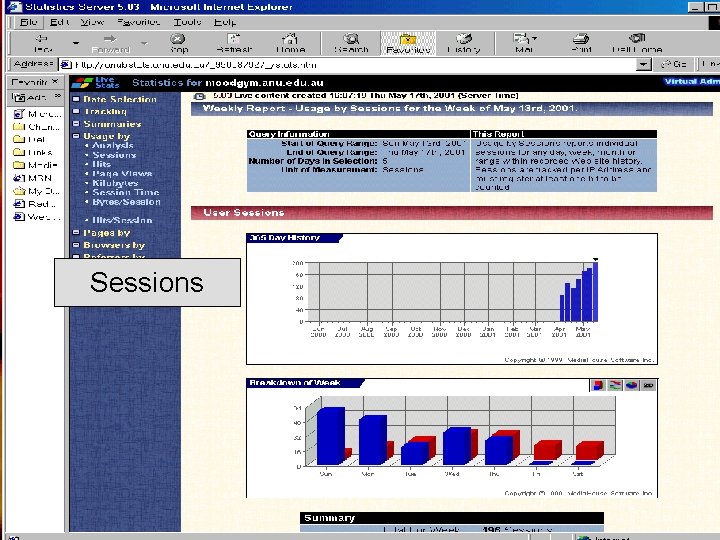This screenshot has width=720, height=540.
Task: Open the Page Views usage report
Action: pyautogui.click(x=122, y=174)
